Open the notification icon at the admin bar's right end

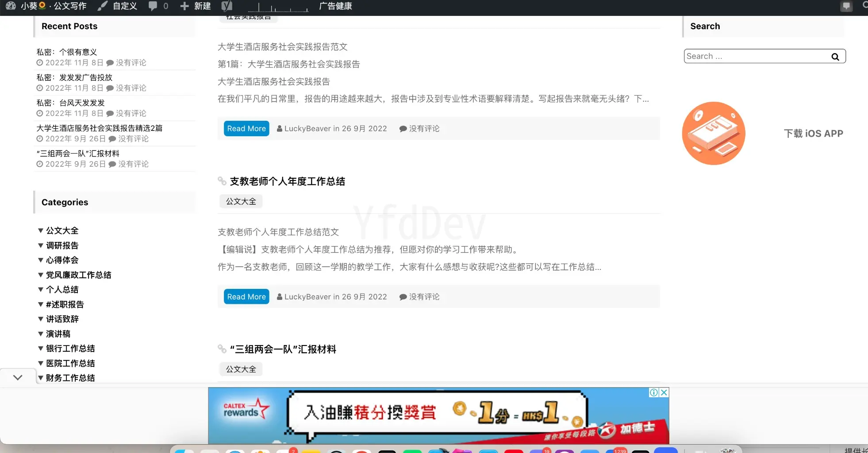[x=846, y=6]
